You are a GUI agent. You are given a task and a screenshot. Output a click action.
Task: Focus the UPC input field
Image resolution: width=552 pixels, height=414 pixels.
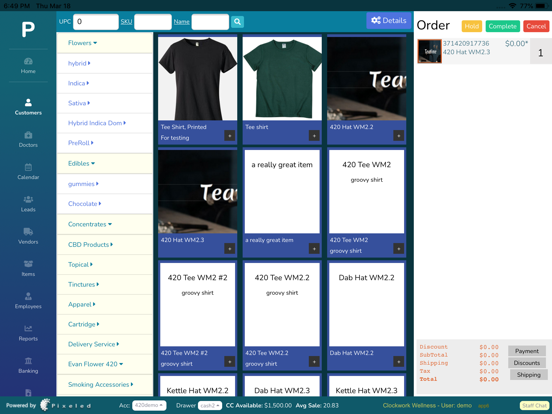96,22
